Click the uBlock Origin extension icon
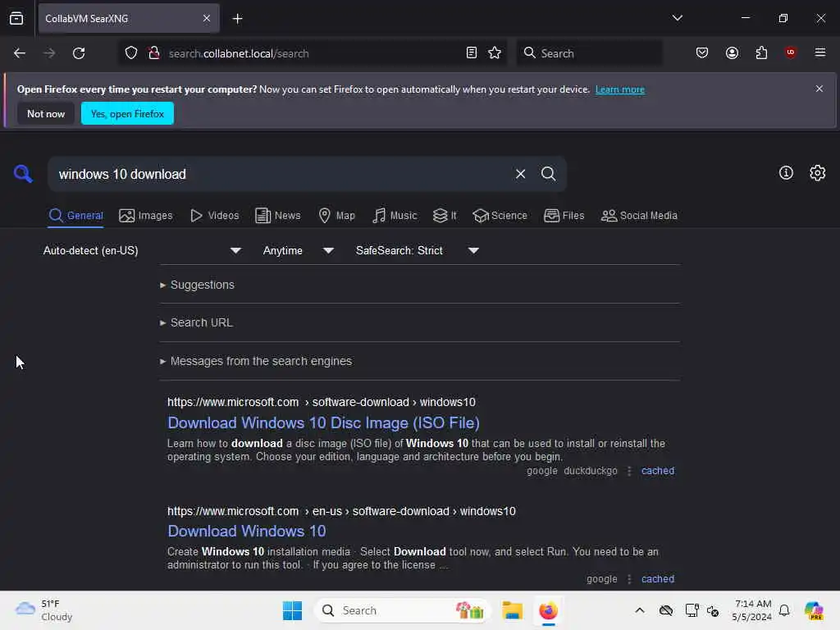 [x=791, y=52]
